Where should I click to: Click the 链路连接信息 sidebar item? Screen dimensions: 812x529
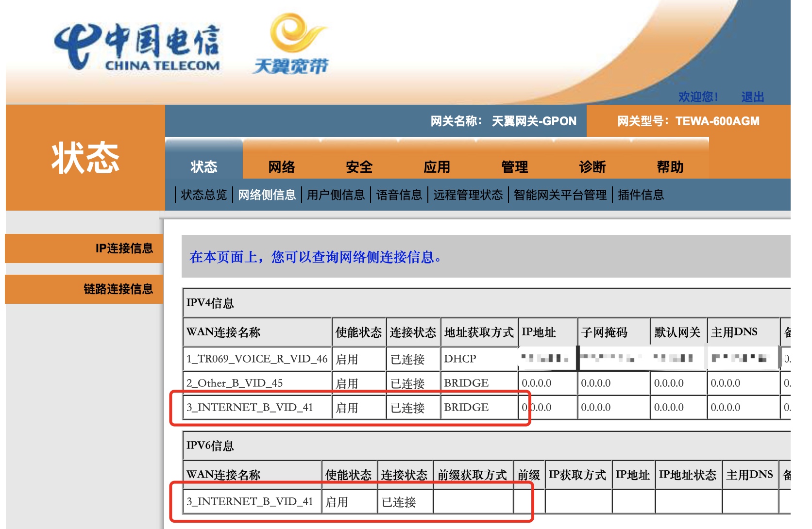(119, 289)
